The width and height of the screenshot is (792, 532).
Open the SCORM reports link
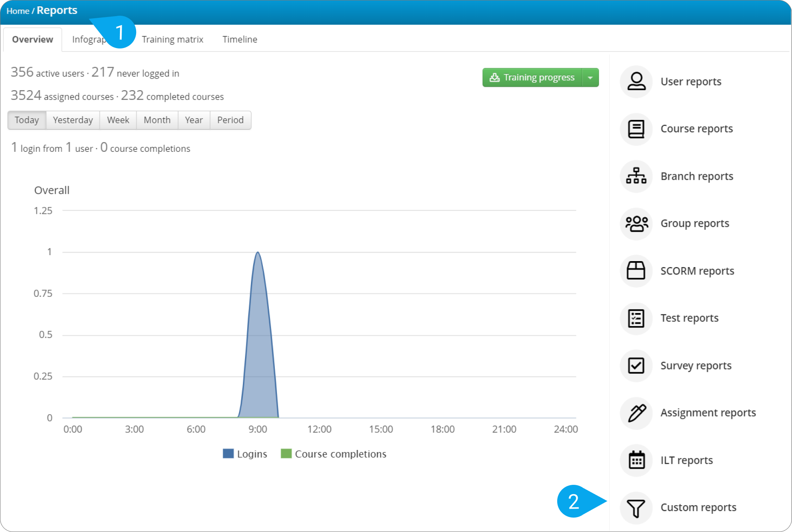[697, 271]
